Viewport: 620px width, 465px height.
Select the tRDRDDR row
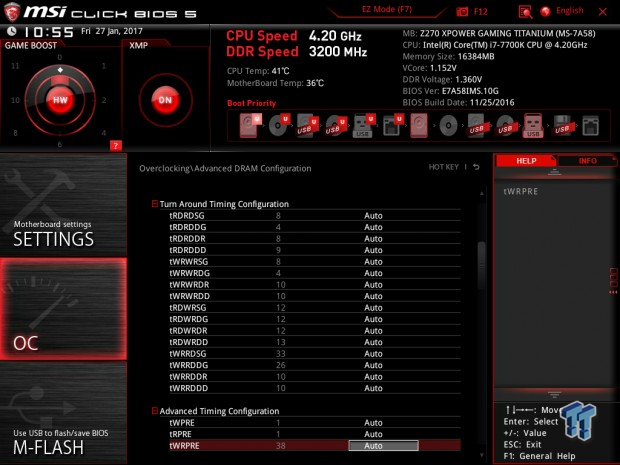(315, 238)
